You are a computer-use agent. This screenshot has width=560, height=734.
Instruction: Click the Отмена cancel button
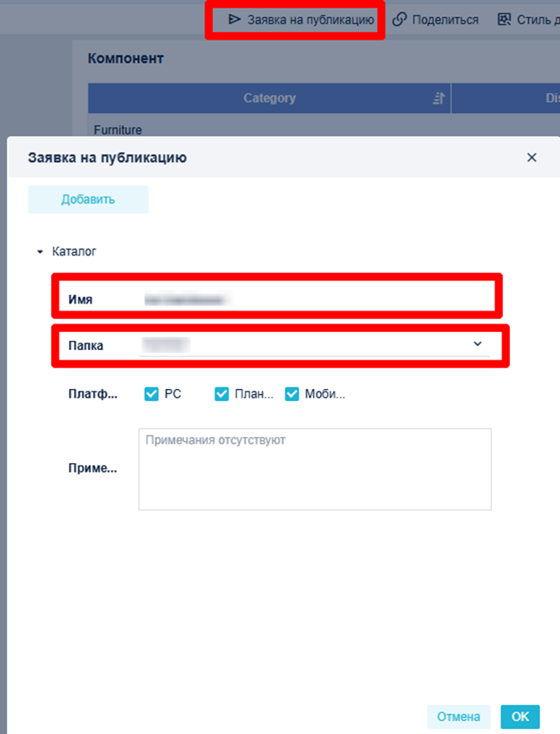[x=458, y=717]
